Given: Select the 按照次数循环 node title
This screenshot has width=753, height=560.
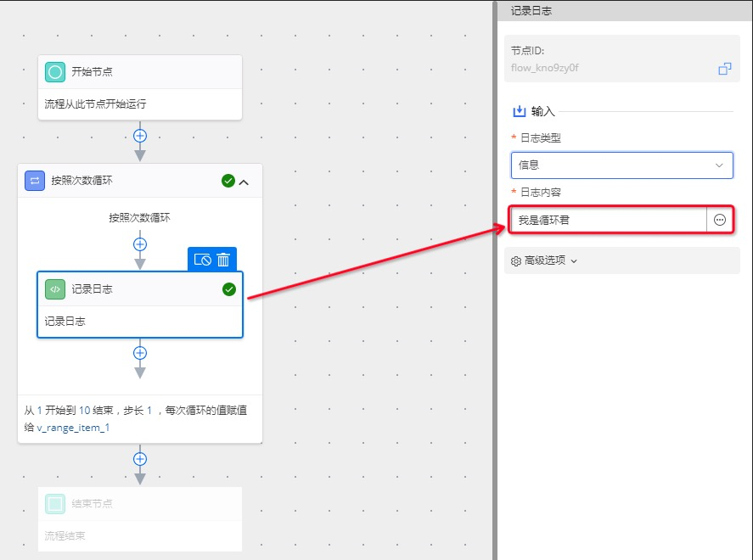Looking at the screenshot, I should [x=81, y=181].
